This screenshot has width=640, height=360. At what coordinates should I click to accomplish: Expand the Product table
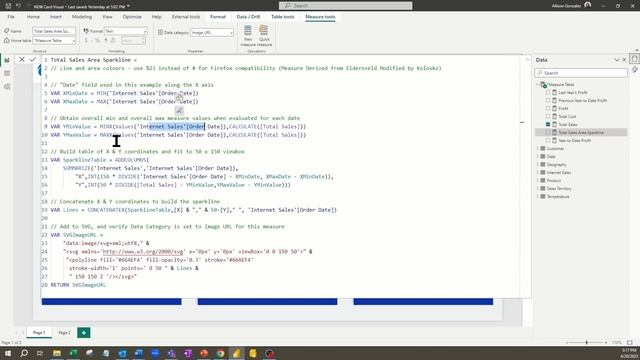(x=538, y=180)
